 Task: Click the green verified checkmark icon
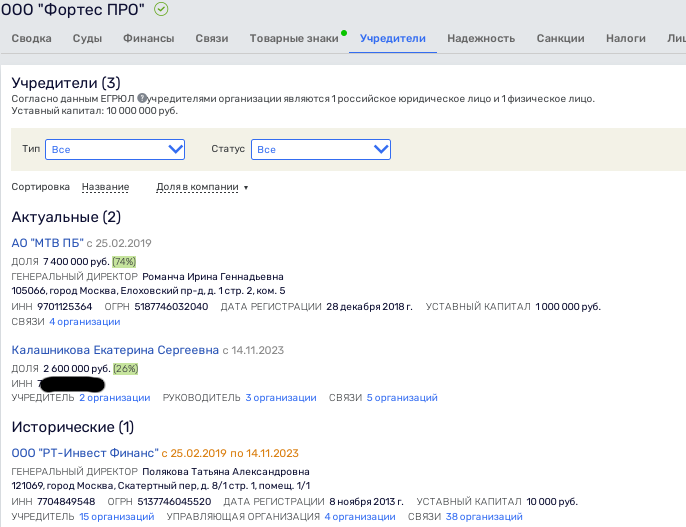click(162, 9)
